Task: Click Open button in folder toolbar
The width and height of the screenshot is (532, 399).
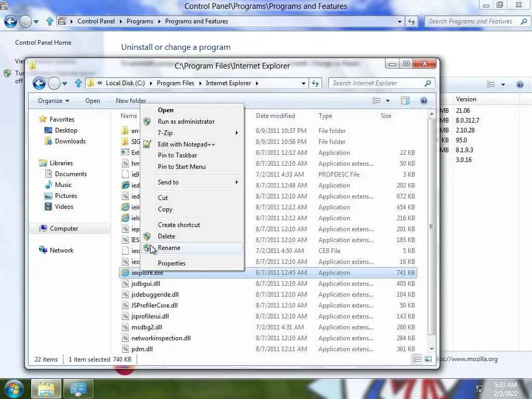Action: point(92,101)
